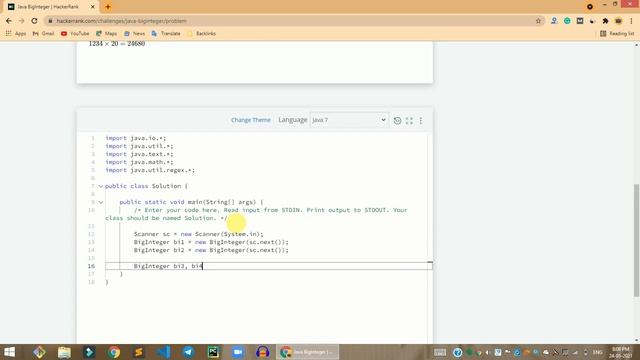Open the Gmail bookmark
640x360 pixels.
(43, 33)
